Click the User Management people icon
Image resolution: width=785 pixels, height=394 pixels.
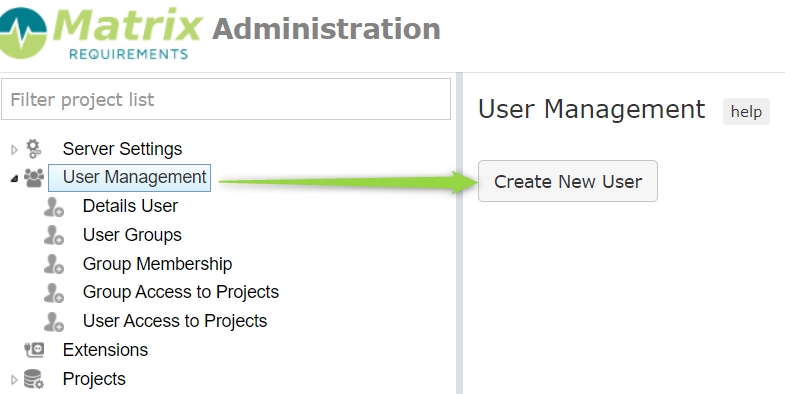pyautogui.click(x=34, y=178)
